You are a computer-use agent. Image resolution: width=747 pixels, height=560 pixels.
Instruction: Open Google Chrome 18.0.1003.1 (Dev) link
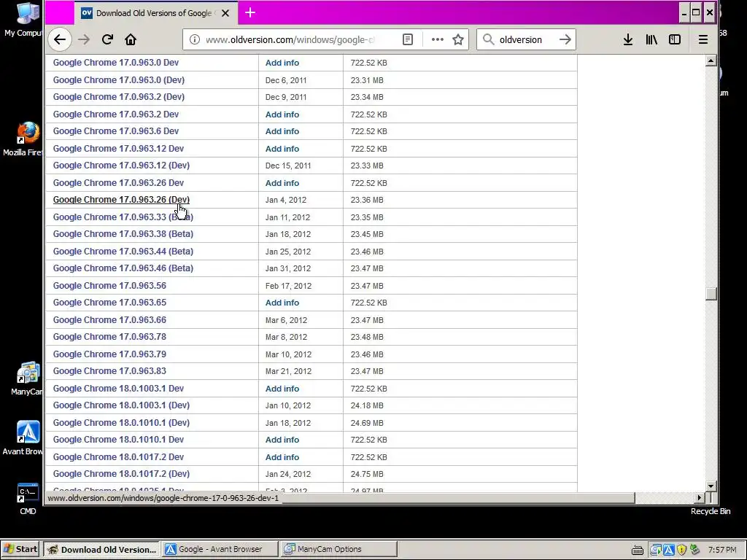[x=121, y=405]
